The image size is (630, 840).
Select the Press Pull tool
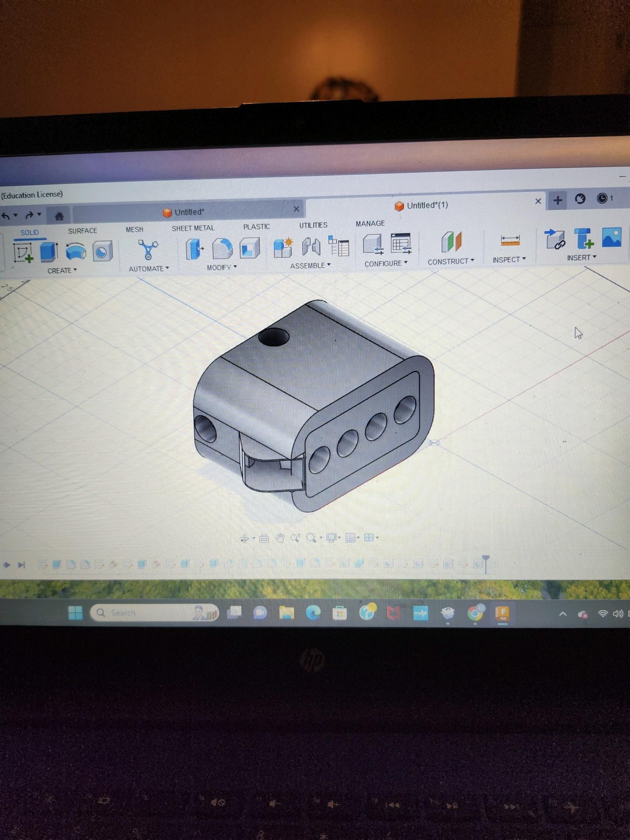click(x=194, y=249)
